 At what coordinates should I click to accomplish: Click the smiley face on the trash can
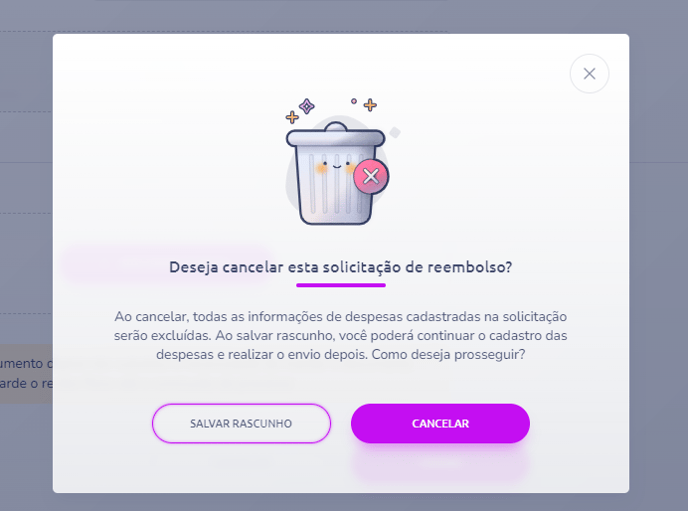point(337,165)
